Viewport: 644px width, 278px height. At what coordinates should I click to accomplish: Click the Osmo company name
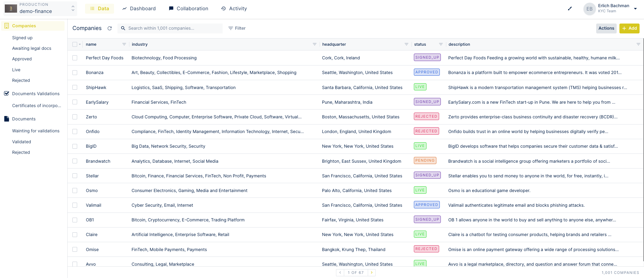(92, 191)
